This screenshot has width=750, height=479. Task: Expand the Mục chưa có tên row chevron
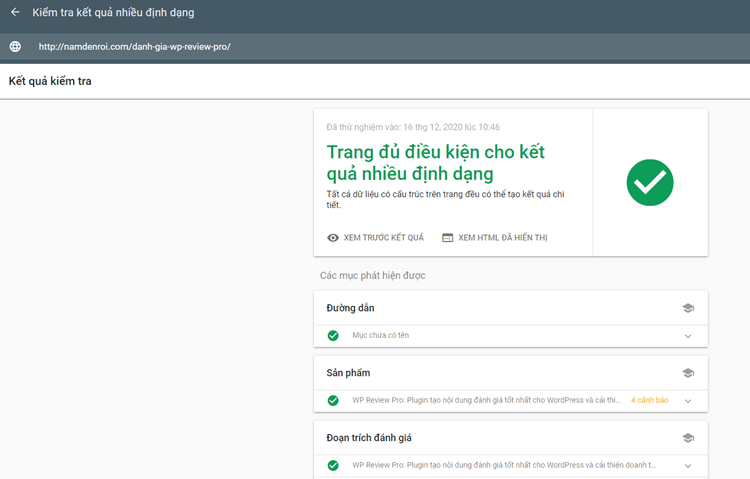688,336
